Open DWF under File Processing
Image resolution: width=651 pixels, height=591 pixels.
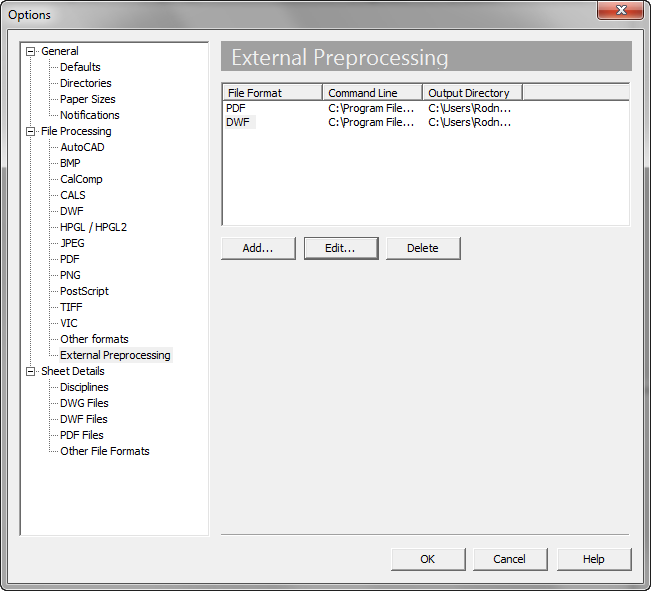pyautogui.click(x=71, y=211)
